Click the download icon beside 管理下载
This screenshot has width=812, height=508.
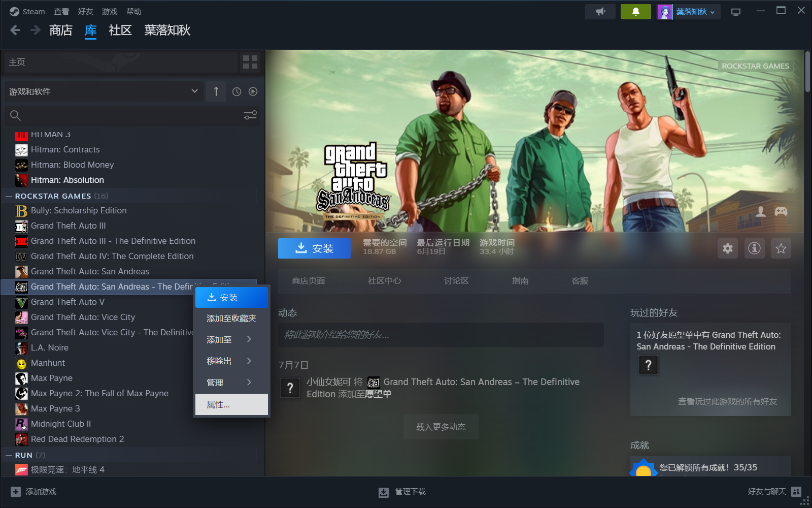(384, 492)
